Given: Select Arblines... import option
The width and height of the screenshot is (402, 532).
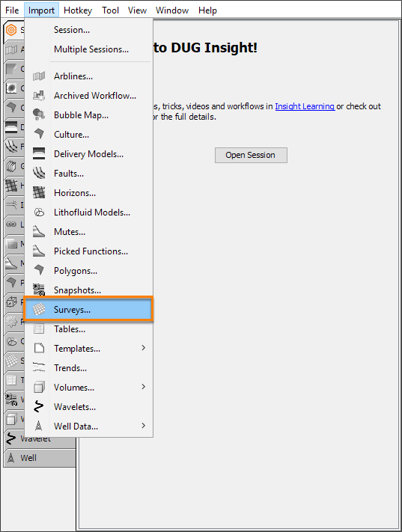Looking at the screenshot, I should [88, 76].
